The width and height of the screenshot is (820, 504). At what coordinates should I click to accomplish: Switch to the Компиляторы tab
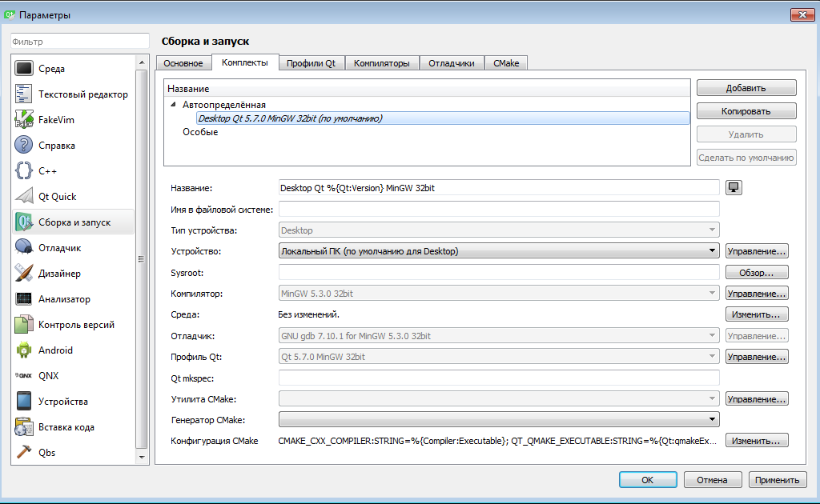coord(382,63)
